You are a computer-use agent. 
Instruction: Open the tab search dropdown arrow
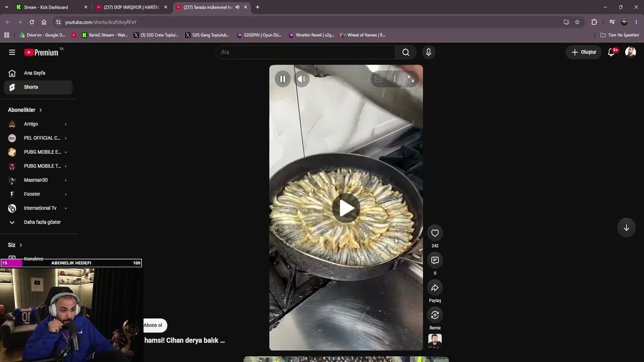coord(7,7)
